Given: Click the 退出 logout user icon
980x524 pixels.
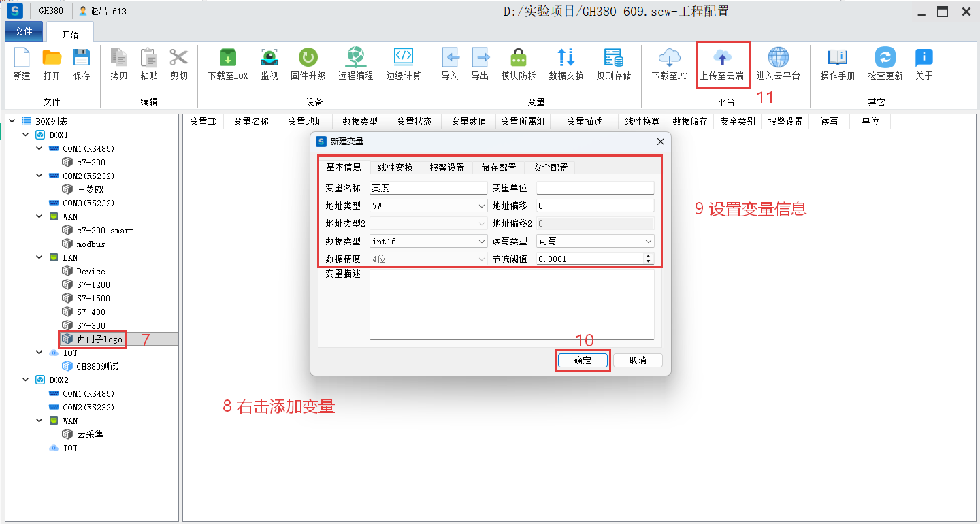Looking at the screenshot, I should coord(83,11).
